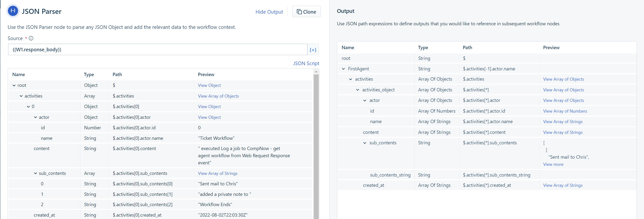Click the source table vertical scrollbar

[316, 146]
